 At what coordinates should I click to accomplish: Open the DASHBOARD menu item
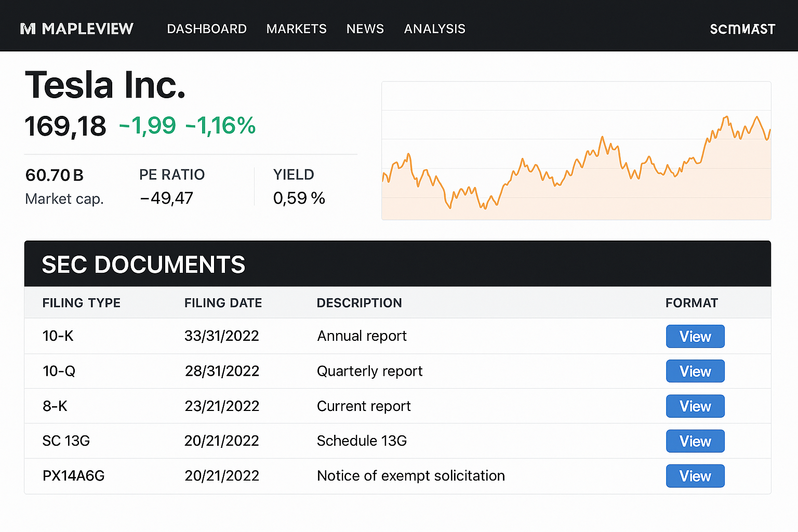point(207,29)
